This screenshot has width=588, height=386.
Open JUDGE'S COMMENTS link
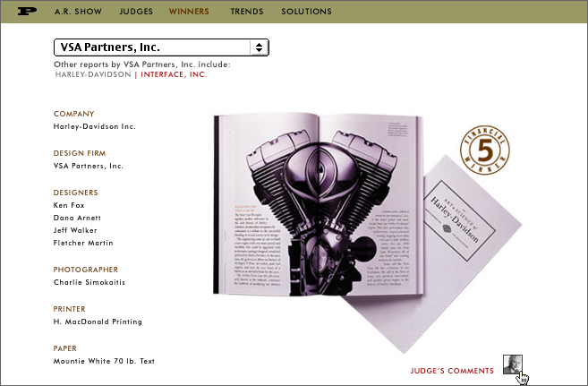pyautogui.click(x=452, y=371)
